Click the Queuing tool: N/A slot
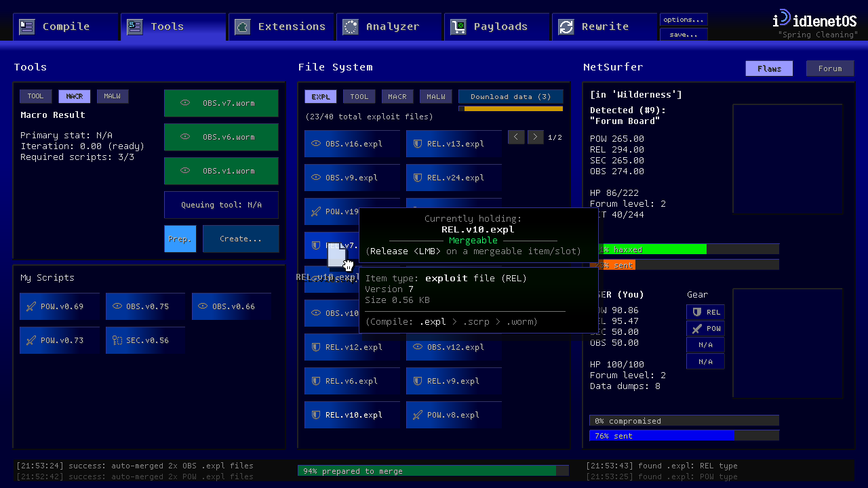The height and width of the screenshot is (488, 868). pos(221,205)
